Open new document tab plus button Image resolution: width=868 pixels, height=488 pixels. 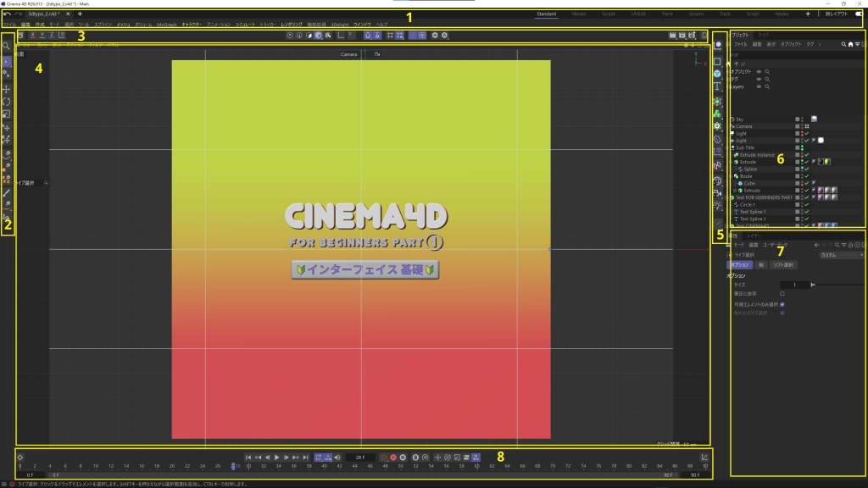80,14
